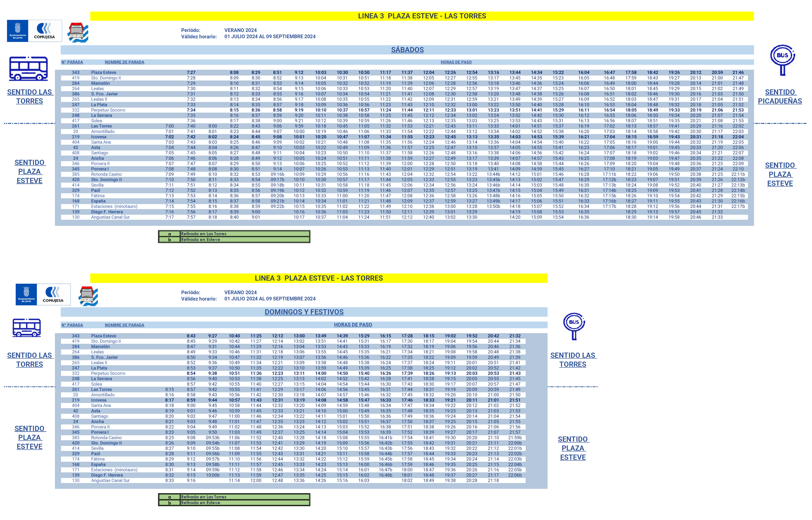Click the '7:27' first departure in the Sábados table

pyautogui.click(x=191, y=73)
